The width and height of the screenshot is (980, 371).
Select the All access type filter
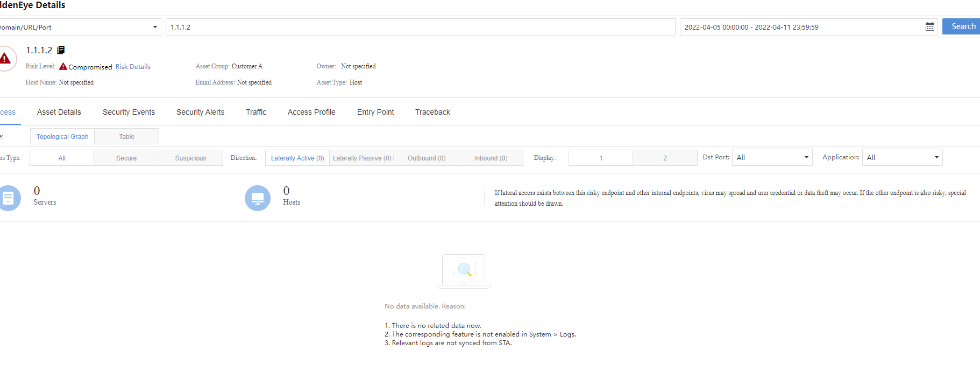[x=62, y=158]
